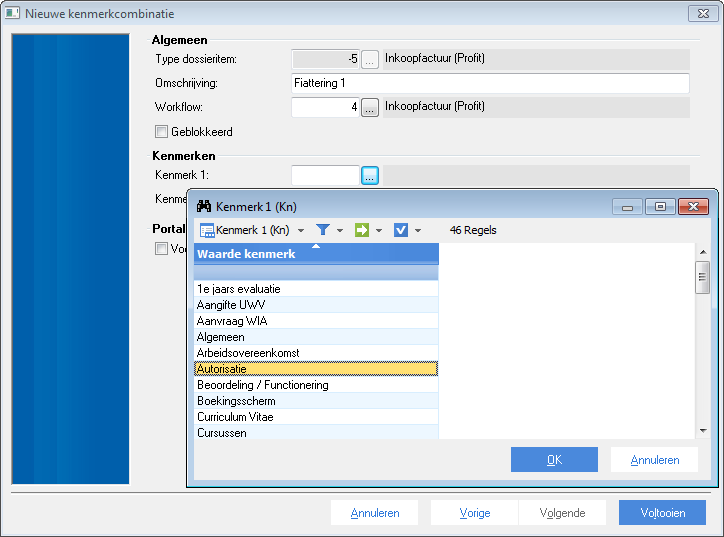Screen dimensions: 724x537
Task: Select the 'Algemeen' row in the list
Action: [316, 337]
